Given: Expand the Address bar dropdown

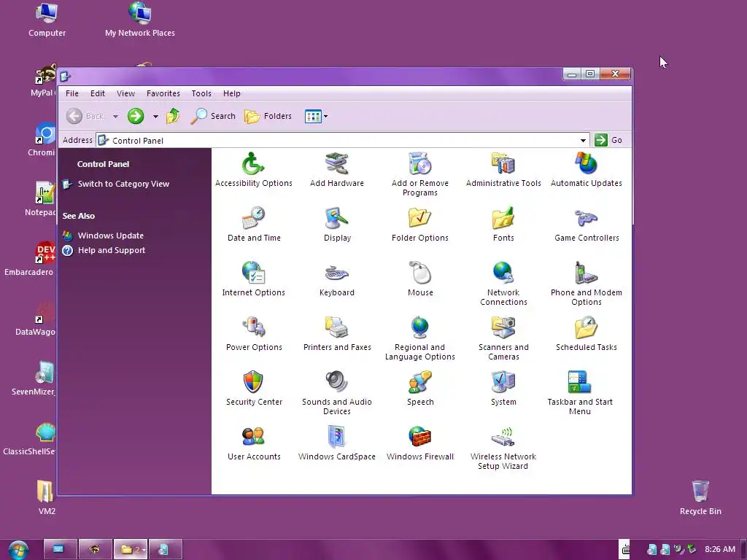Looking at the screenshot, I should 583,141.
